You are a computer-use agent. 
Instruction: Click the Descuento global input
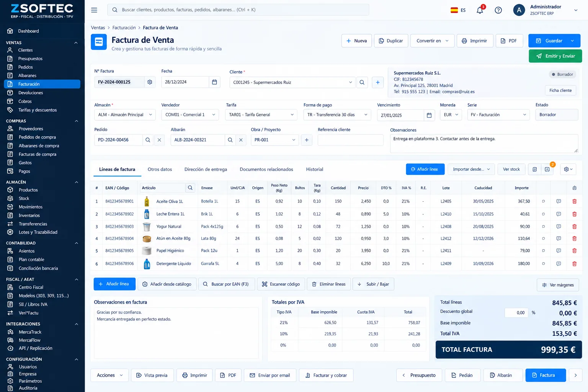coord(516,313)
